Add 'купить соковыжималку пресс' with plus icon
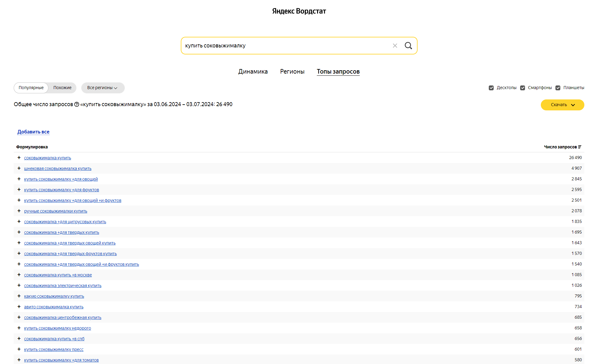This screenshot has height=364, width=602. (19, 349)
